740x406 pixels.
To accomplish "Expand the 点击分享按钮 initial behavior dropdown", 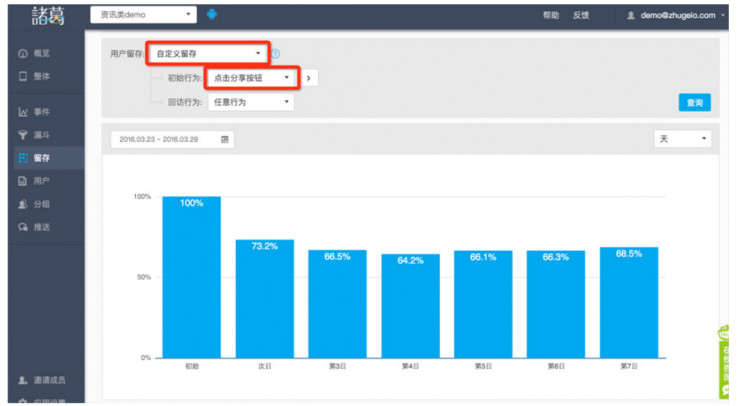I will pos(251,77).
